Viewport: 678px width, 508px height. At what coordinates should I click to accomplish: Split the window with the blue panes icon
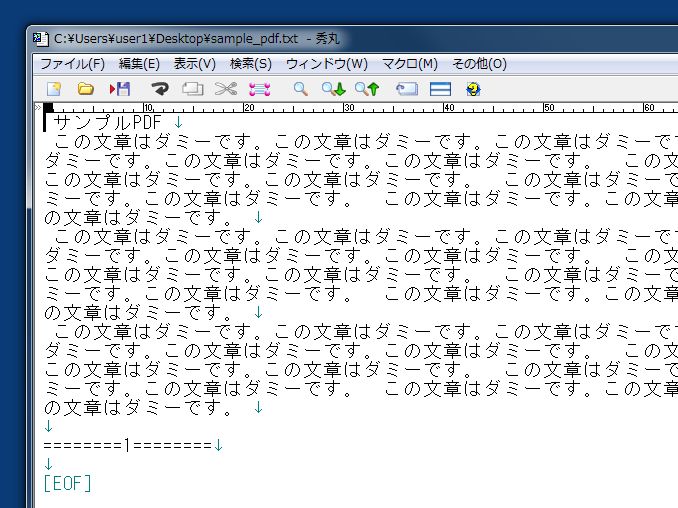coord(440,89)
